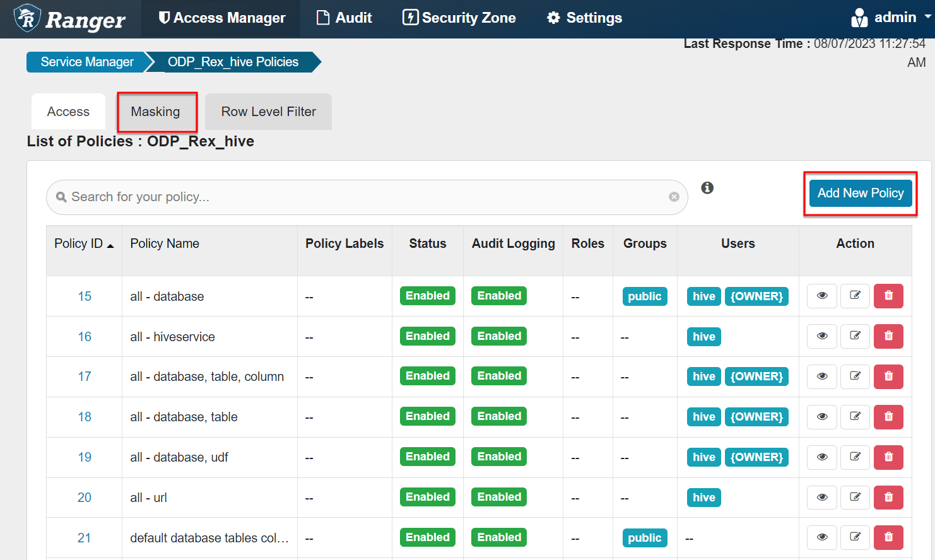View policy 20 all - url

coord(822,498)
